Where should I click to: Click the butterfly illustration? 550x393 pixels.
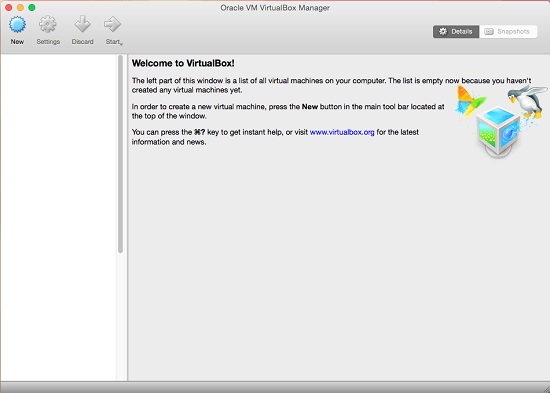tap(470, 100)
